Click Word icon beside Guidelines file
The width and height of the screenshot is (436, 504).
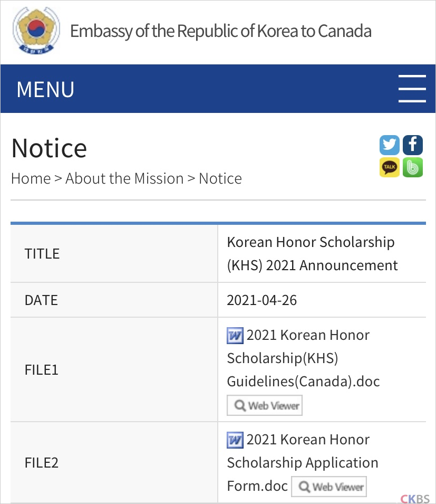tap(235, 336)
